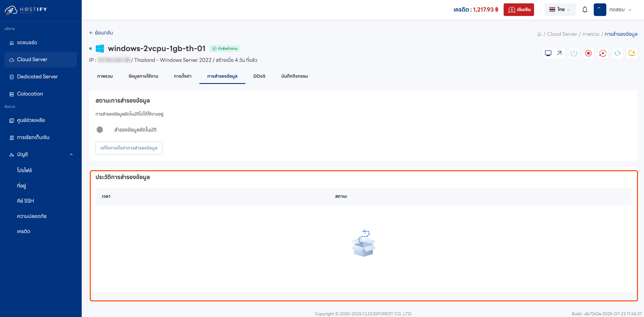This screenshot has width=644, height=317.
Task: Open แดชบอร์ด in the sidebar
Action: pos(41,43)
